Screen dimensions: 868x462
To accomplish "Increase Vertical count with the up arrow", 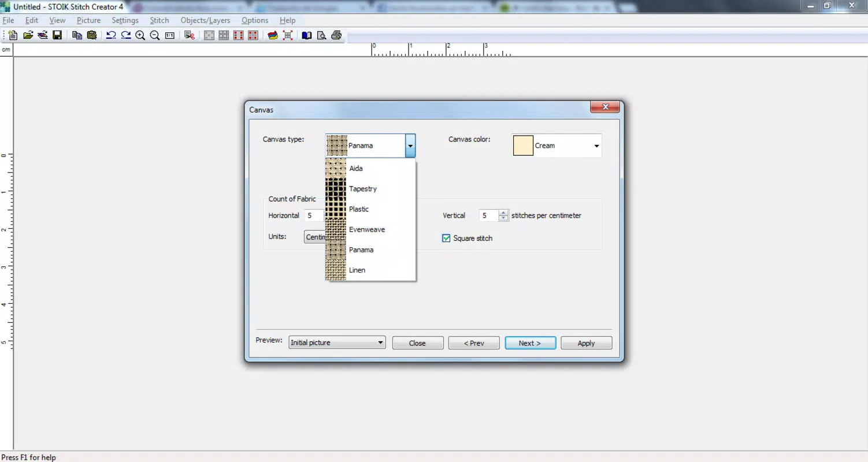I will pos(503,213).
